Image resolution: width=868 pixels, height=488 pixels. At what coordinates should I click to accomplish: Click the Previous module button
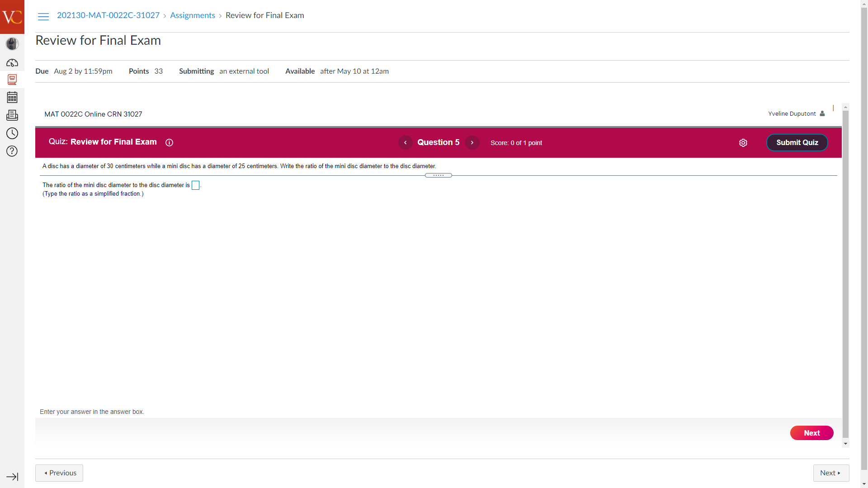tap(59, 473)
